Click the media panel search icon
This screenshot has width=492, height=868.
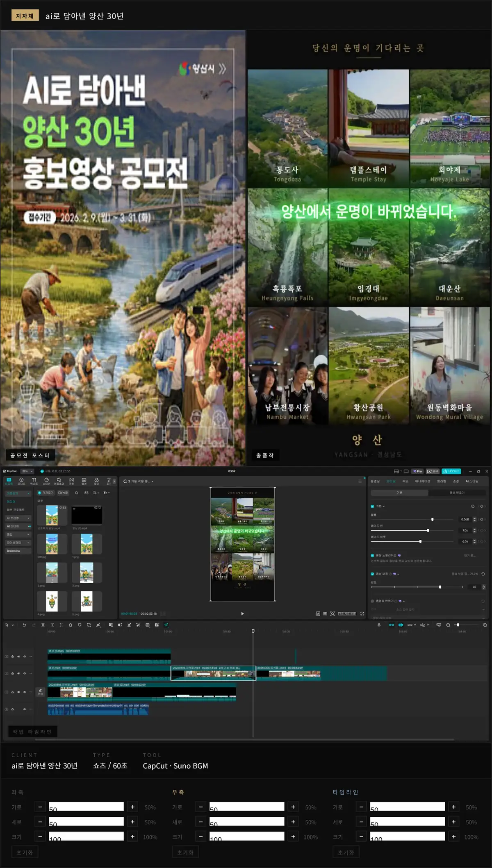(x=76, y=493)
